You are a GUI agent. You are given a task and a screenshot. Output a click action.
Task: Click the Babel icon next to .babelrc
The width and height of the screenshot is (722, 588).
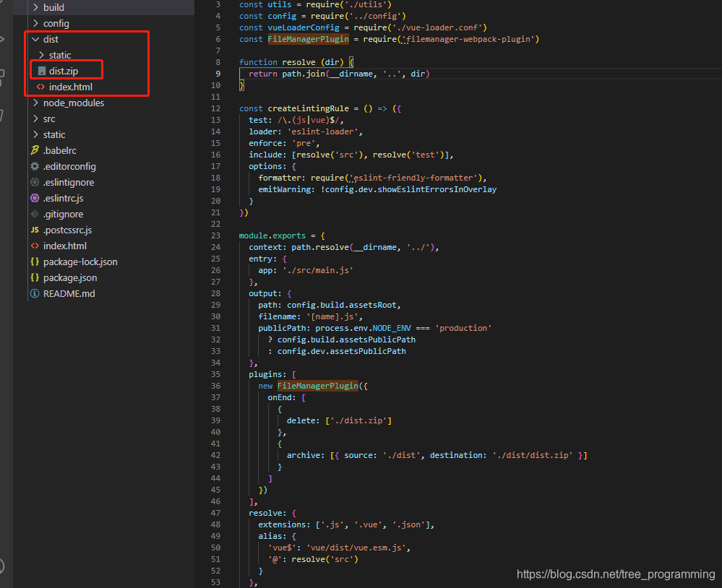pyautogui.click(x=35, y=150)
